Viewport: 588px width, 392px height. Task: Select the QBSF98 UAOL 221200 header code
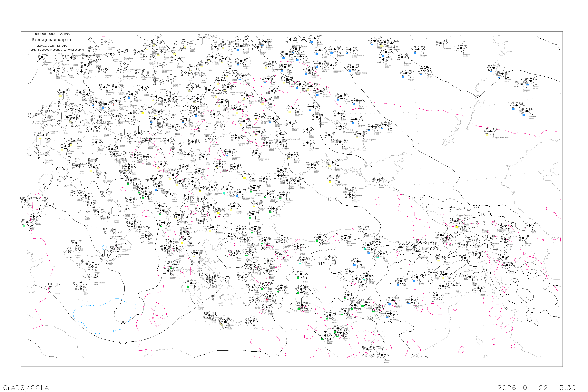point(53,34)
